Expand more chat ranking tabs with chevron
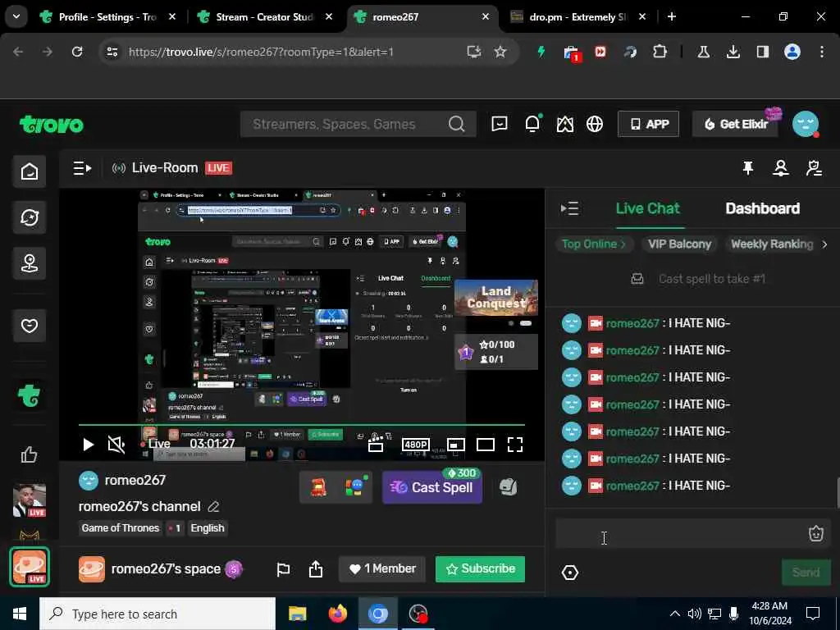 (x=825, y=244)
